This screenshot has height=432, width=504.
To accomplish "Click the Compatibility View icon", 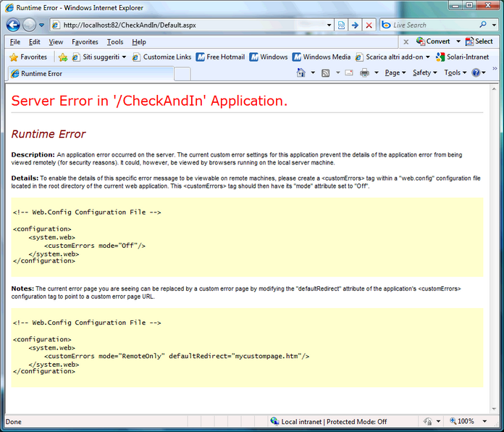I will pos(341,25).
